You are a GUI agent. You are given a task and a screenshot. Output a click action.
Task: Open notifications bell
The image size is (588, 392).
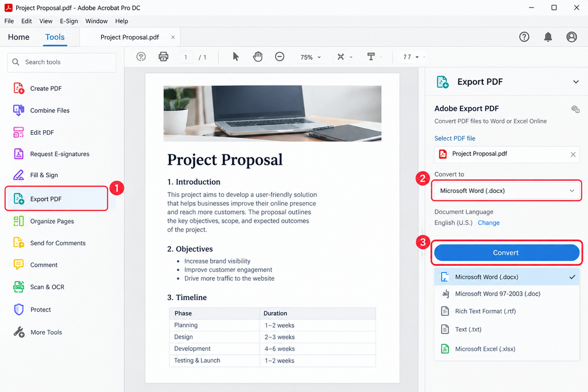[548, 37]
